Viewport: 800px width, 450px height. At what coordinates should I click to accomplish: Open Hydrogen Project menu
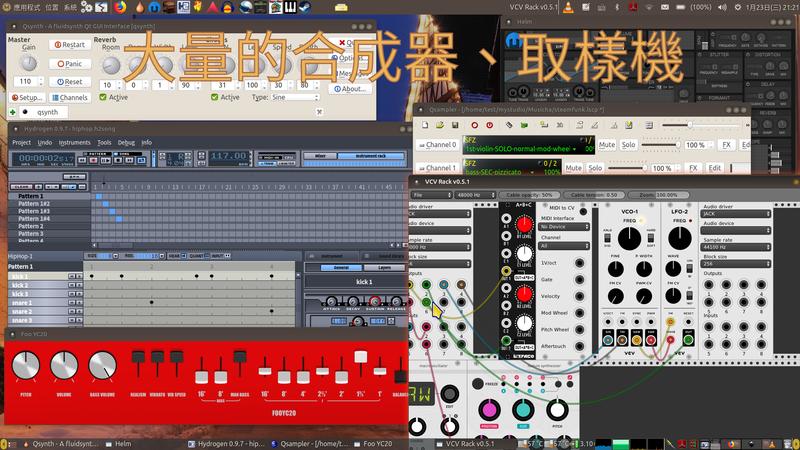pos(21,143)
